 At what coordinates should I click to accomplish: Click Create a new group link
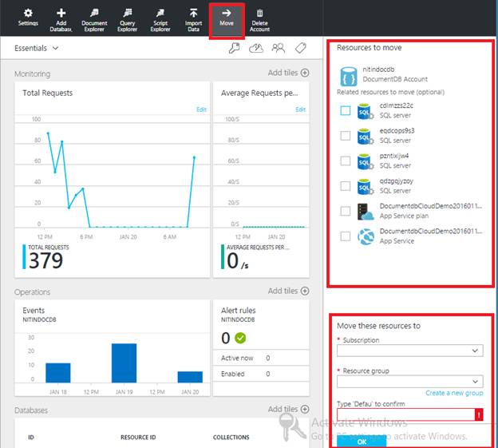pyautogui.click(x=454, y=393)
